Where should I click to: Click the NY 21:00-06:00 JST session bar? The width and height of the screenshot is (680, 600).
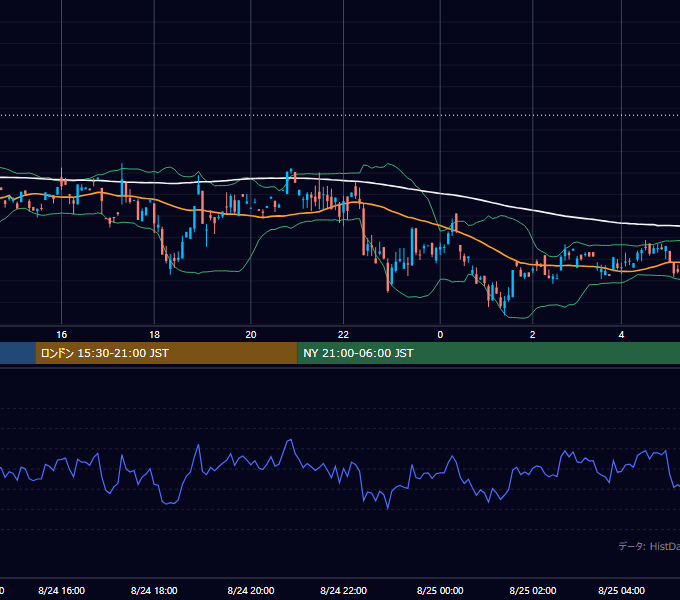pos(488,353)
